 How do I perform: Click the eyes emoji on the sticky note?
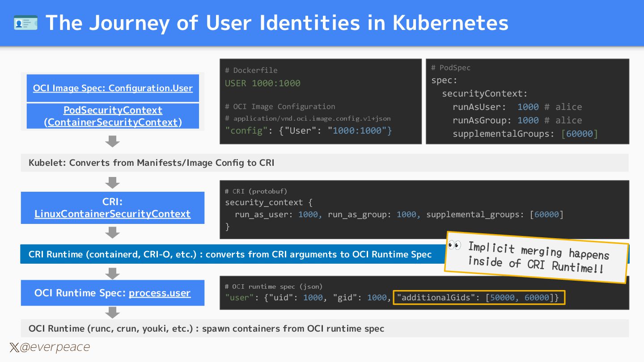[455, 246]
